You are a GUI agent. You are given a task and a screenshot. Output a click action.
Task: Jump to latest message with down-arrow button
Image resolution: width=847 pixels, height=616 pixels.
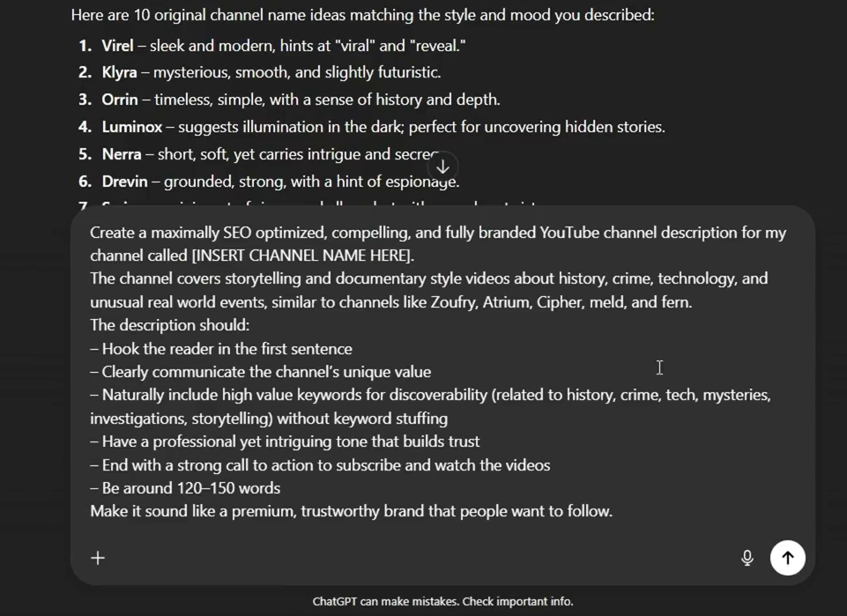point(442,167)
